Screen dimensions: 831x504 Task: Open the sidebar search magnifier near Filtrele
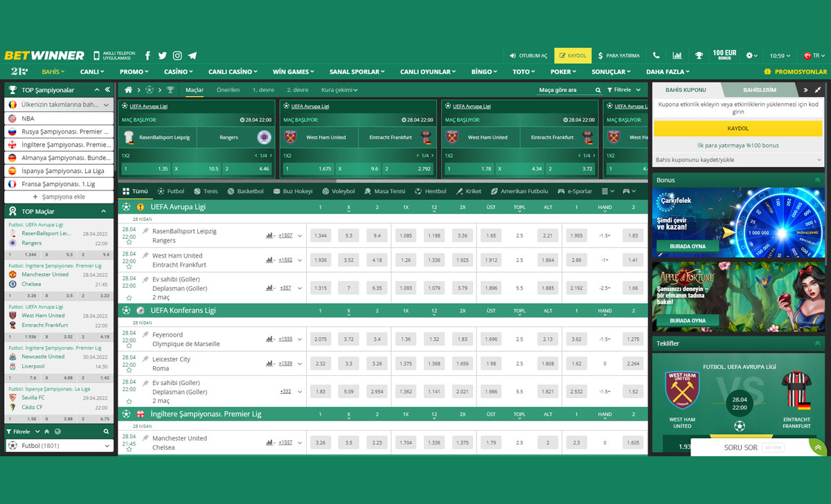click(x=106, y=431)
